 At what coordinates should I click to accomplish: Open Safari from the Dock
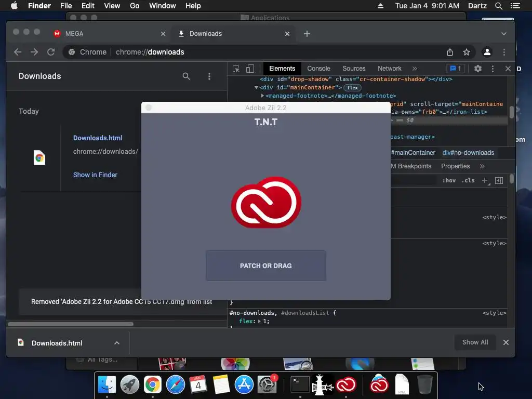176,385
